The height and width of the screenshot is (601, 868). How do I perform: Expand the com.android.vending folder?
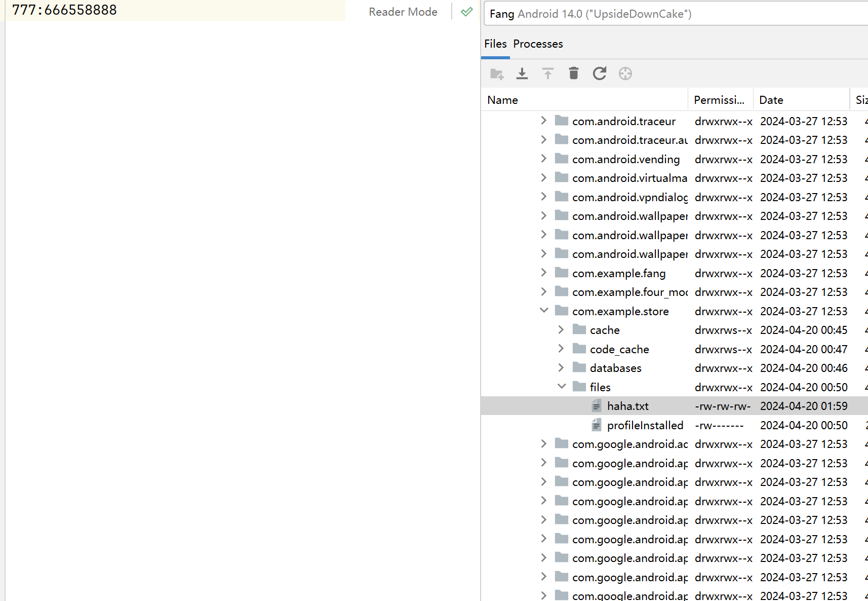click(544, 159)
